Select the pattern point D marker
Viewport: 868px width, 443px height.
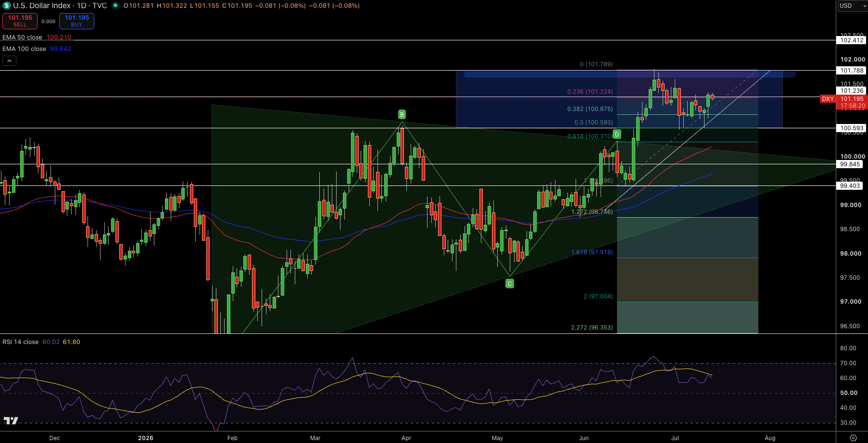617,134
